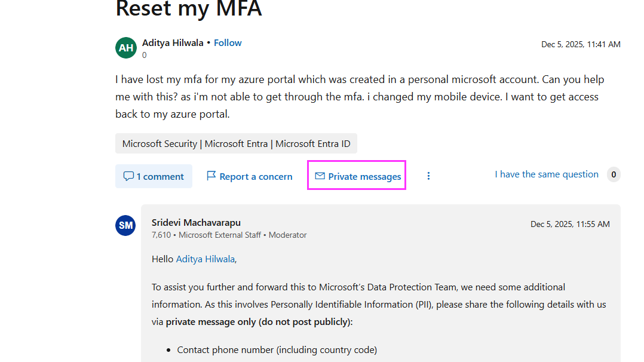Click Report a concern

[x=256, y=176]
